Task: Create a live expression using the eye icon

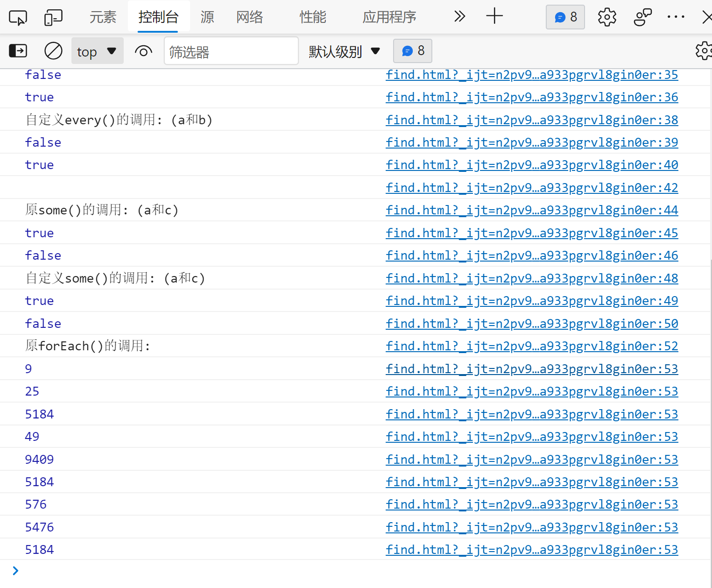Action: [143, 51]
